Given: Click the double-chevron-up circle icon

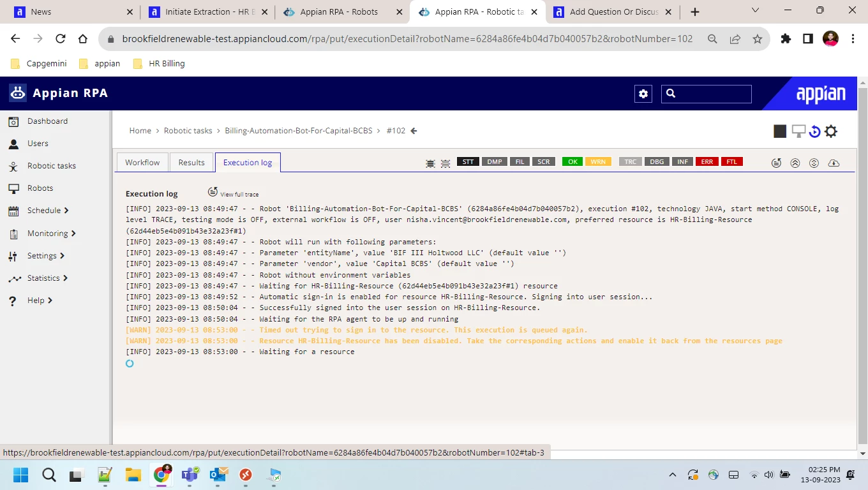Looking at the screenshot, I should tap(795, 163).
